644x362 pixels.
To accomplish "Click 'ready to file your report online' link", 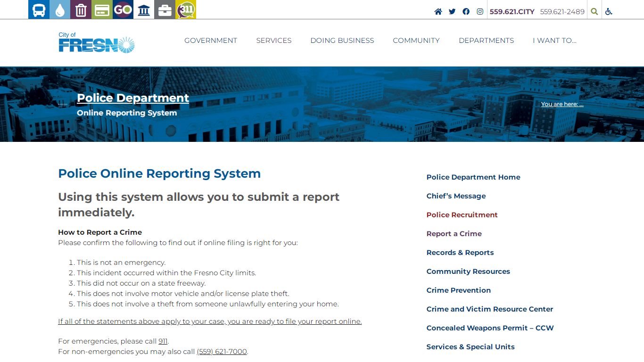I will 210,321.
